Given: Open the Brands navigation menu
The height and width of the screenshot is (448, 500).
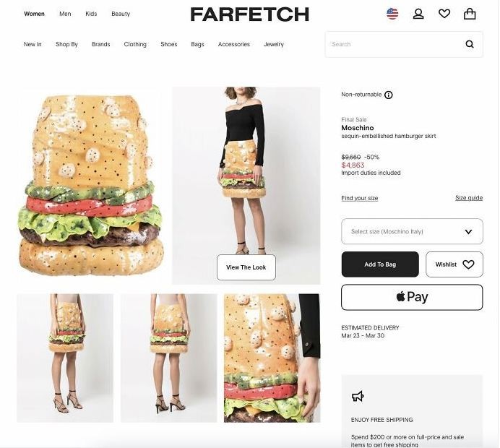Looking at the screenshot, I should pos(100,44).
